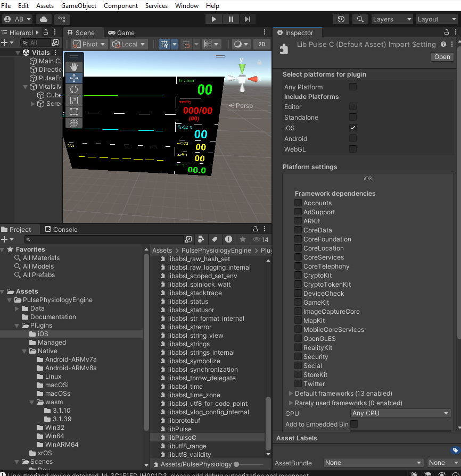461x476 pixels.
Task: Click the search magnifier in top toolbar
Action: (360, 19)
